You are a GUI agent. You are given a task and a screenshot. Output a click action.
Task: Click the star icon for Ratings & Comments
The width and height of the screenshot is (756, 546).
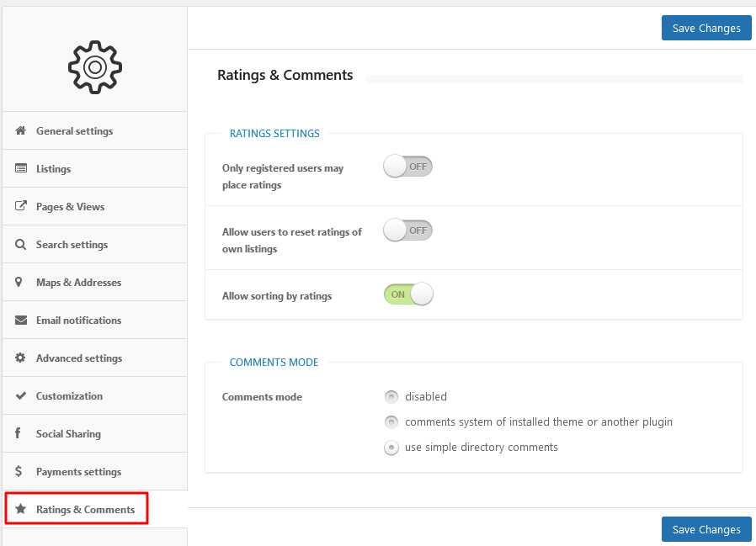click(20, 508)
